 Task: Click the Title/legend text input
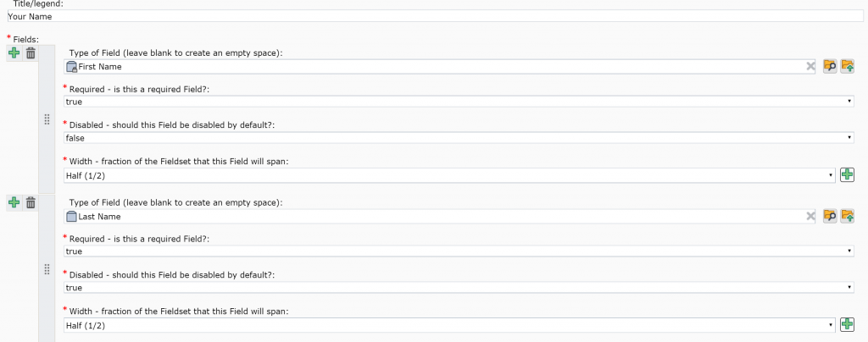coord(434,16)
